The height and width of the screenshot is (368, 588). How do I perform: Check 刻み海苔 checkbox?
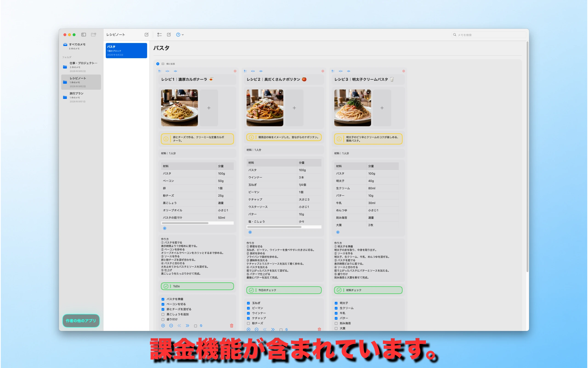click(x=336, y=323)
